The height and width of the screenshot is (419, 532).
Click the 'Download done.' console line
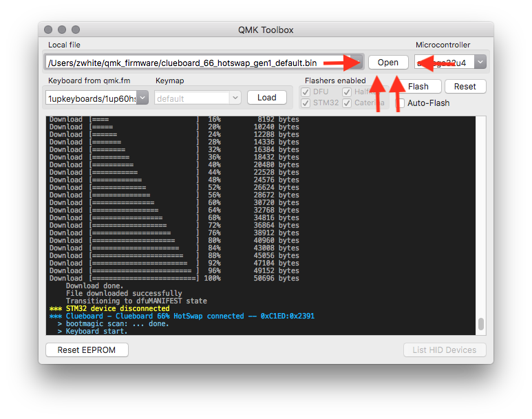(94, 286)
